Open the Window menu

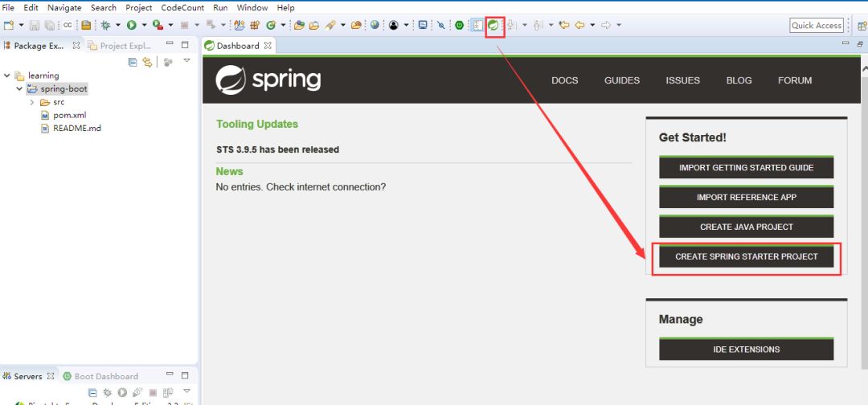(252, 8)
